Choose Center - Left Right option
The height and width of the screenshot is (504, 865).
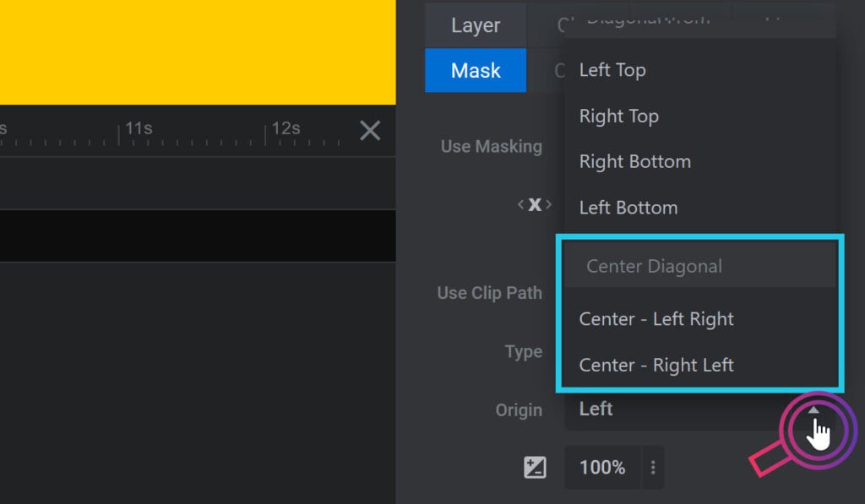point(656,319)
